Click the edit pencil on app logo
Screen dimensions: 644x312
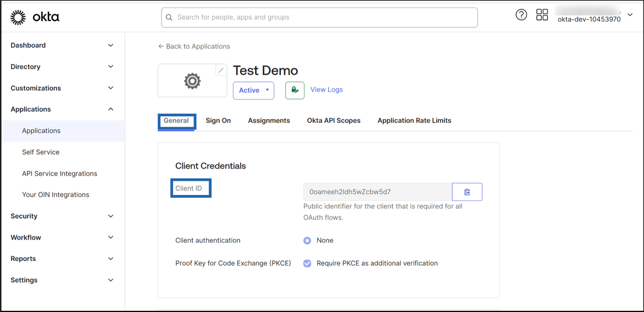point(220,70)
